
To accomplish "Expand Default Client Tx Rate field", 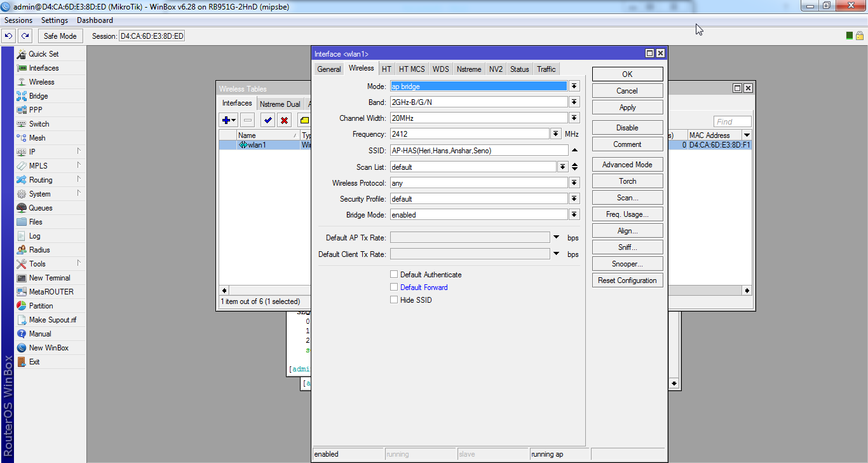I will [556, 254].
